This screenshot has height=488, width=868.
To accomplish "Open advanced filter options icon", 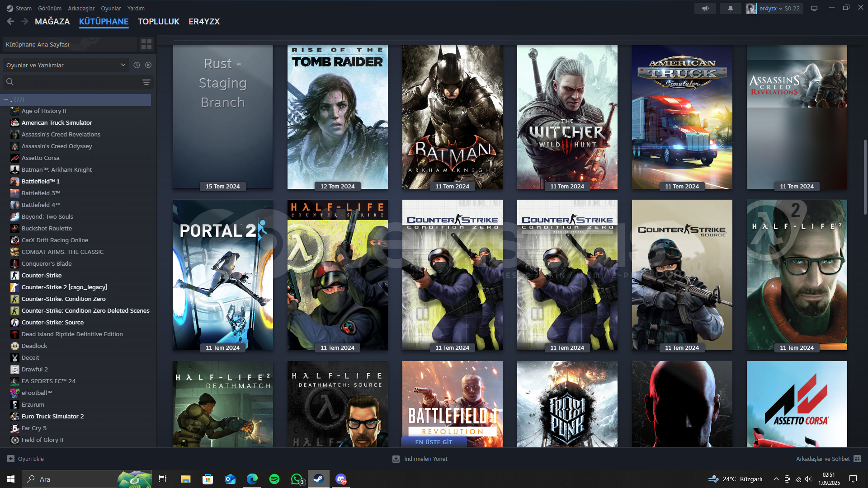I will point(146,82).
